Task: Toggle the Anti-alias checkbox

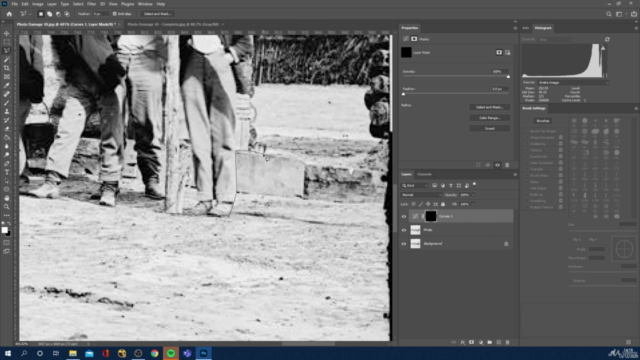Action: click(115, 14)
